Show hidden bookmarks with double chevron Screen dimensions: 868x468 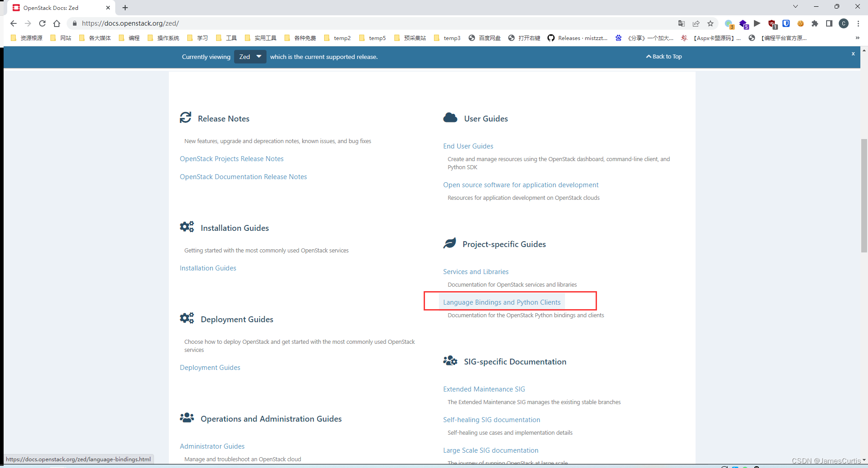pos(858,38)
